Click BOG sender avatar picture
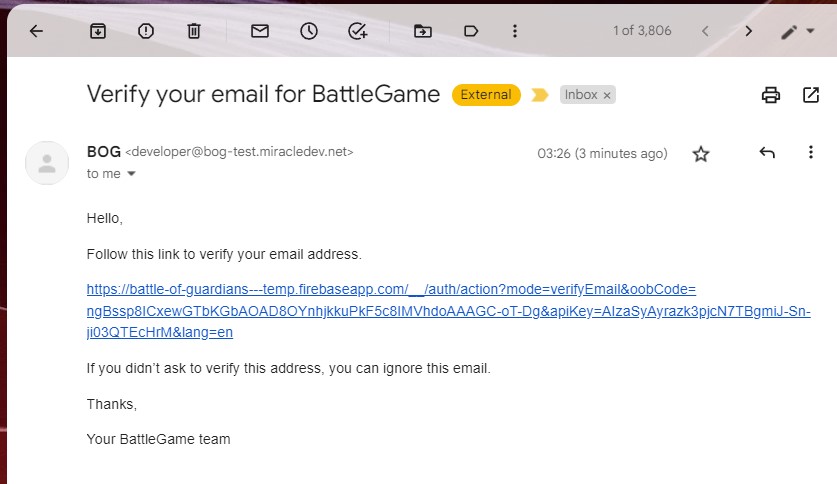 click(47, 163)
